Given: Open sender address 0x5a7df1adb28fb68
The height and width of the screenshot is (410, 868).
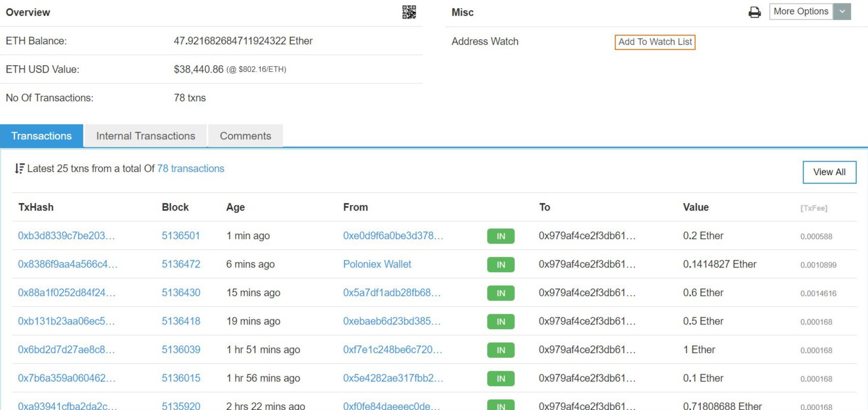Looking at the screenshot, I should pyautogui.click(x=392, y=292).
